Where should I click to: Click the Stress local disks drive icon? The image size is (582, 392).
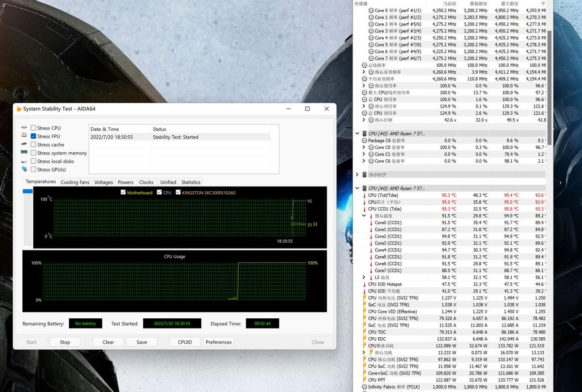23,161
